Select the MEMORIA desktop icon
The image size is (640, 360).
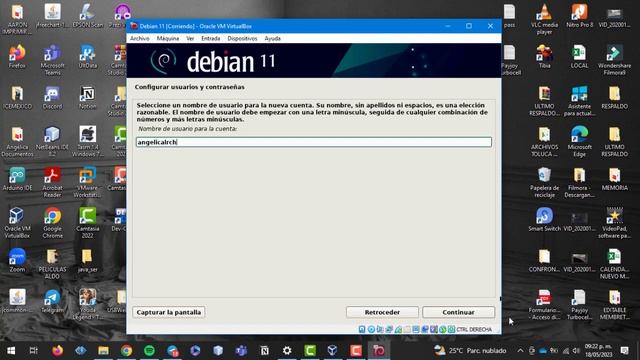click(615, 179)
